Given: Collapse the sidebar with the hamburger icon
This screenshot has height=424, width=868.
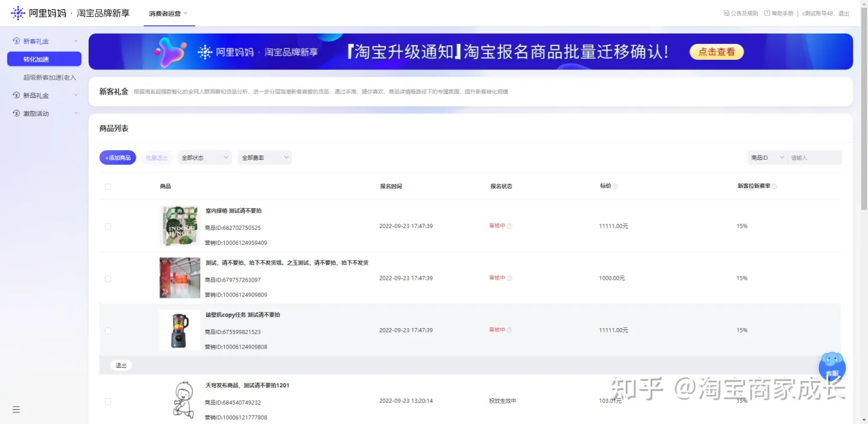Looking at the screenshot, I should point(16,410).
